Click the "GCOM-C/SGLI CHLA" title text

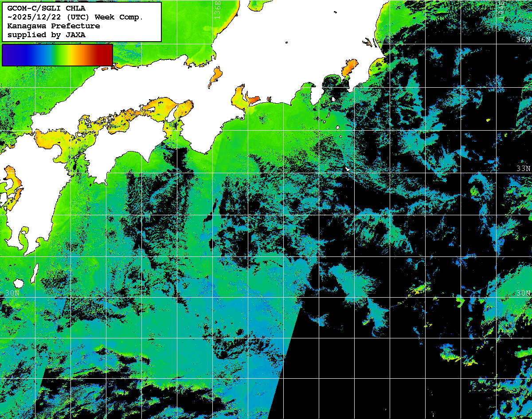click(47, 8)
